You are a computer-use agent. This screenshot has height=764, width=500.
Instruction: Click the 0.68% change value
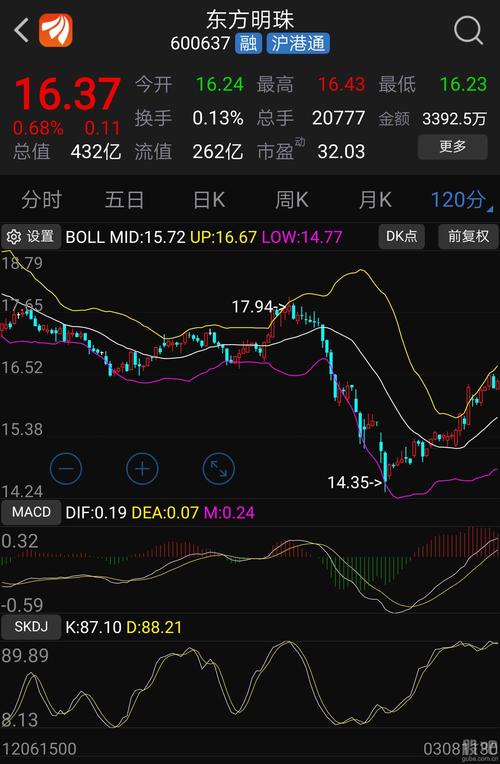(38, 129)
